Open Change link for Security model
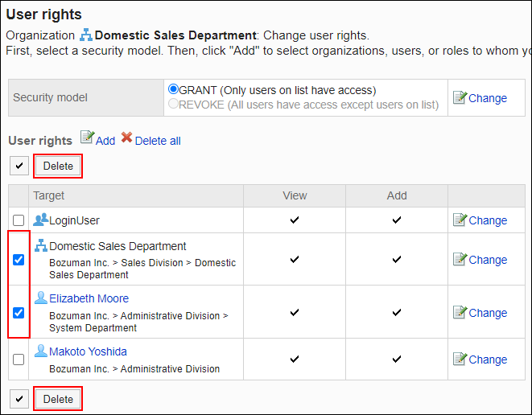Viewport: 532px width, 415px height. 488,98
